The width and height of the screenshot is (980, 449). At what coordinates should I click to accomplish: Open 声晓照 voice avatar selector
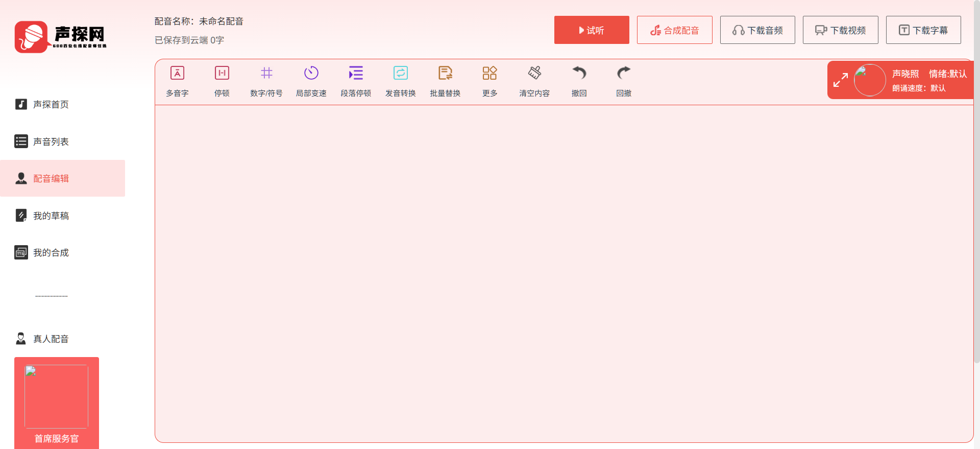point(870,80)
